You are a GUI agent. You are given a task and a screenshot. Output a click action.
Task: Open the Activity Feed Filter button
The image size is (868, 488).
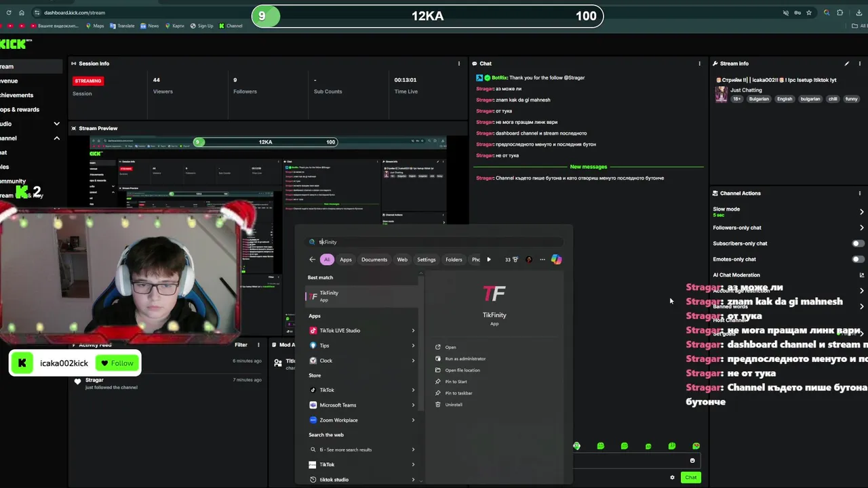[x=241, y=345]
